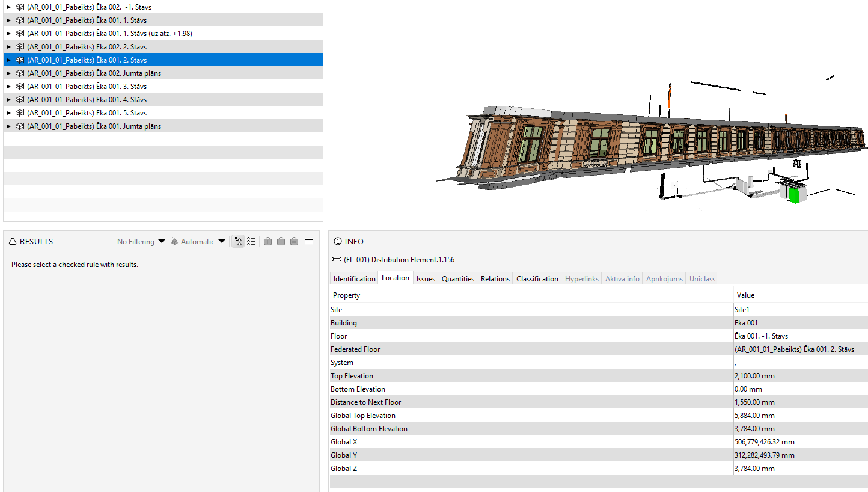The image size is (868, 492).
Task: Click the floor icon of Ēka 002. 2. Stāvs row
Action: 20,47
